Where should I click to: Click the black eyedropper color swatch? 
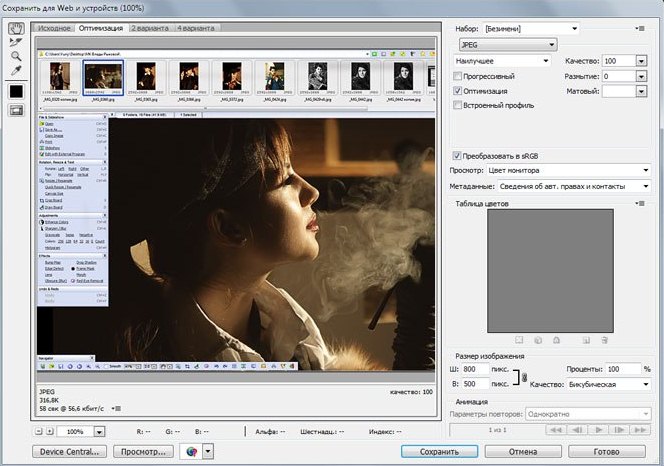click(x=16, y=91)
